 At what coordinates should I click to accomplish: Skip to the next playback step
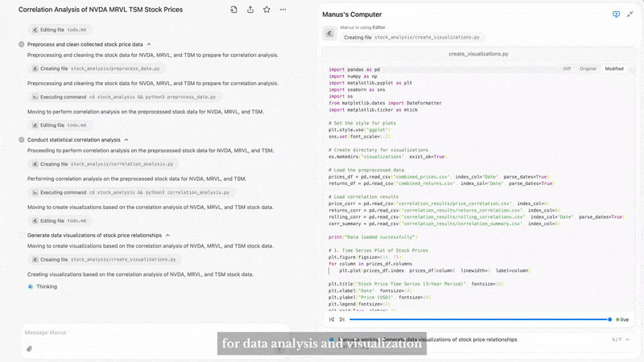tap(341, 319)
